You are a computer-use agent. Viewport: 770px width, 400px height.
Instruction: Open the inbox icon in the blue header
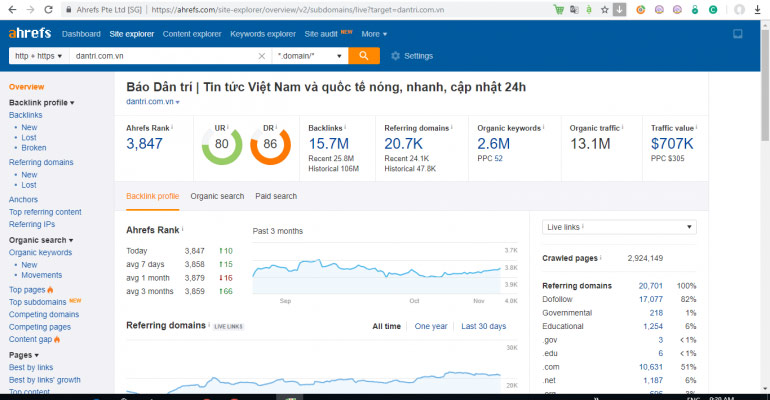(x=738, y=34)
